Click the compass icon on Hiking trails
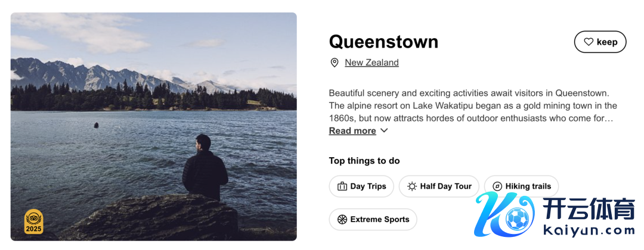 (x=497, y=186)
